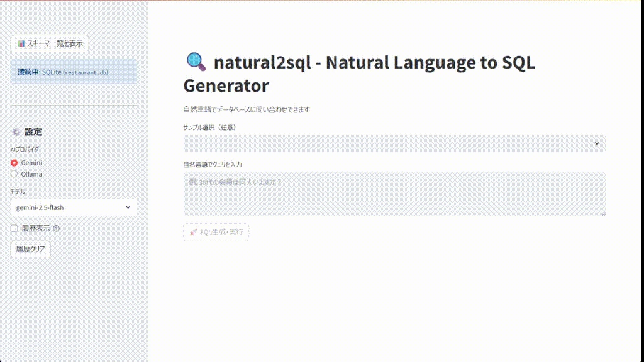Click the natural language query text area
Viewport: 644px width, 362px height.
tap(394, 194)
